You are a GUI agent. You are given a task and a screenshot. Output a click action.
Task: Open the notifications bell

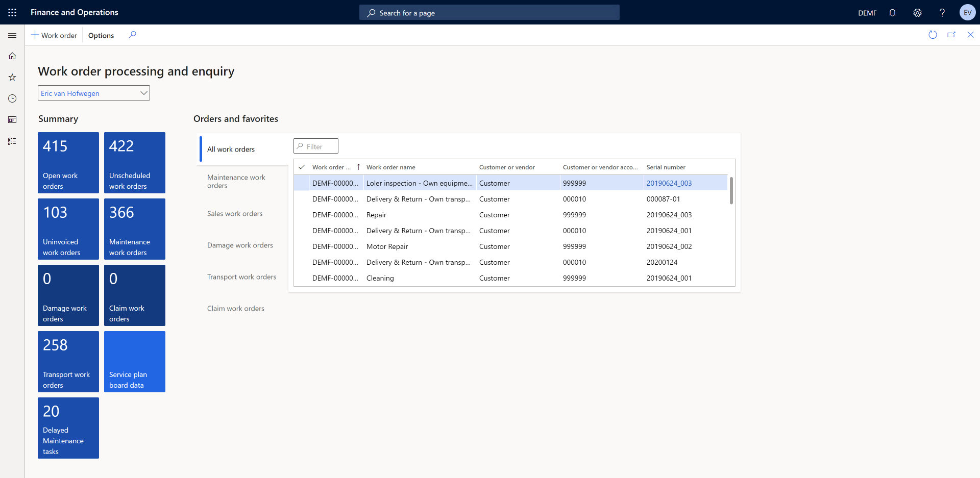[892, 13]
